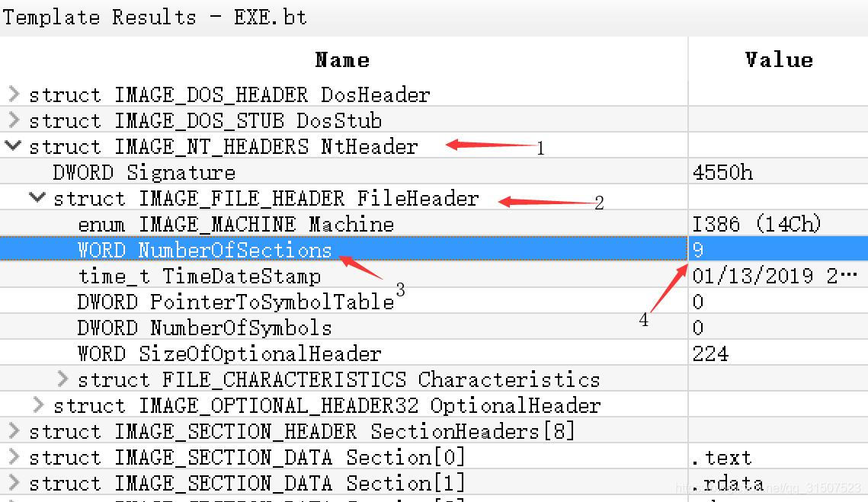Click the Template Results - EXE.bt title
Viewport: 868px width, 502px height.
pyautogui.click(x=155, y=18)
